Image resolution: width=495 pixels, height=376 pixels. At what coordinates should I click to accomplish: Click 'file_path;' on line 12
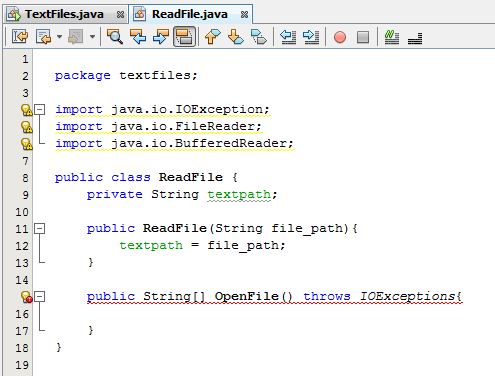(246, 246)
